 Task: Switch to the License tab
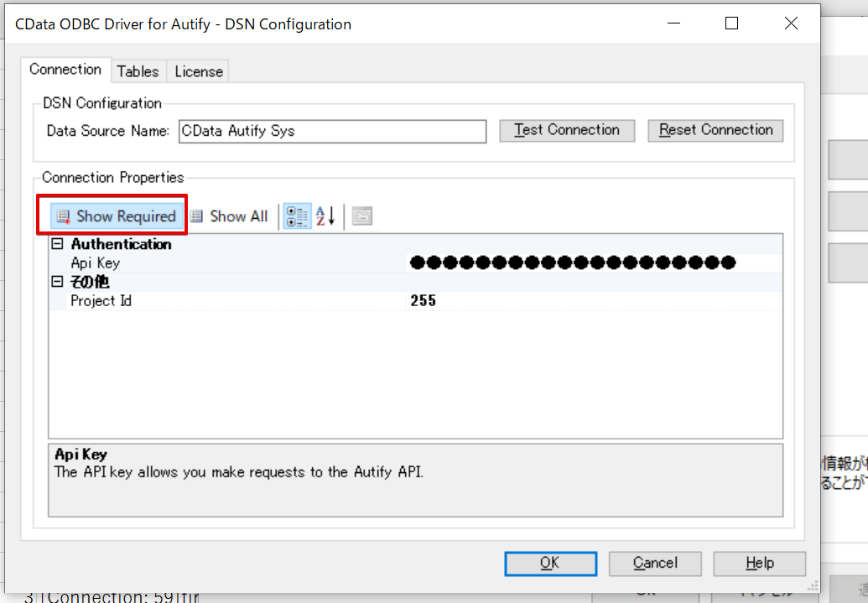pos(199,71)
